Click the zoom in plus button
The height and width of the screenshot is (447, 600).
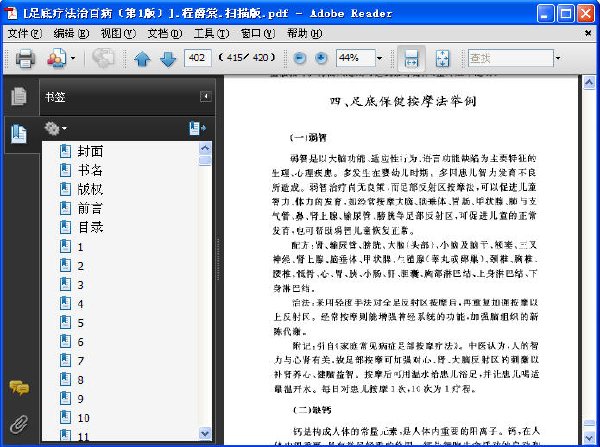click(321, 58)
